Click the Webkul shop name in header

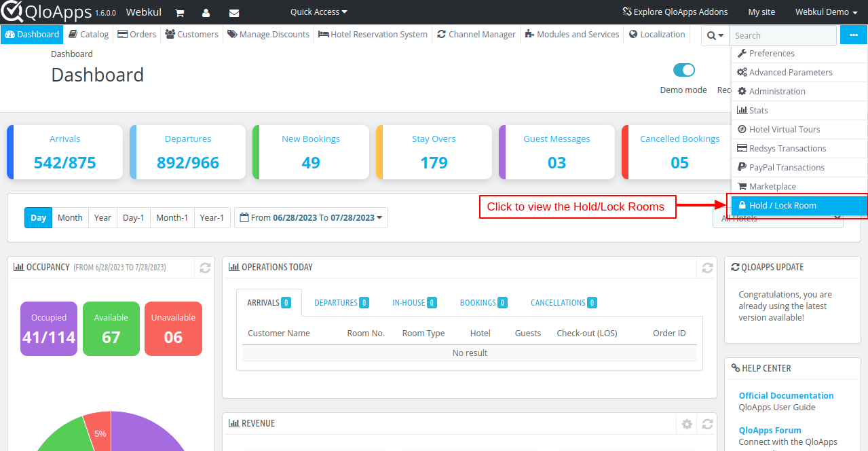tap(143, 12)
